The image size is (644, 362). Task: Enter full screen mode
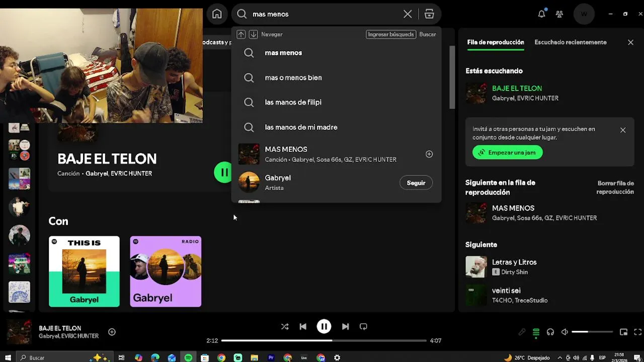coord(637,332)
